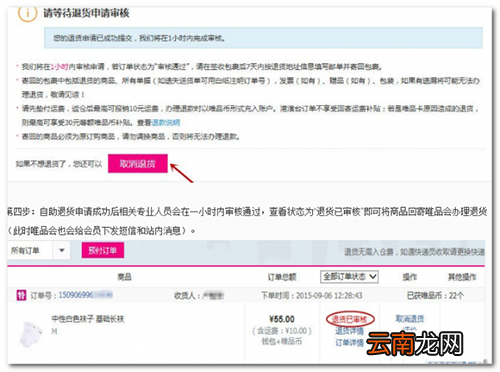Click the 已获唯品币：22个 text

[435, 295]
